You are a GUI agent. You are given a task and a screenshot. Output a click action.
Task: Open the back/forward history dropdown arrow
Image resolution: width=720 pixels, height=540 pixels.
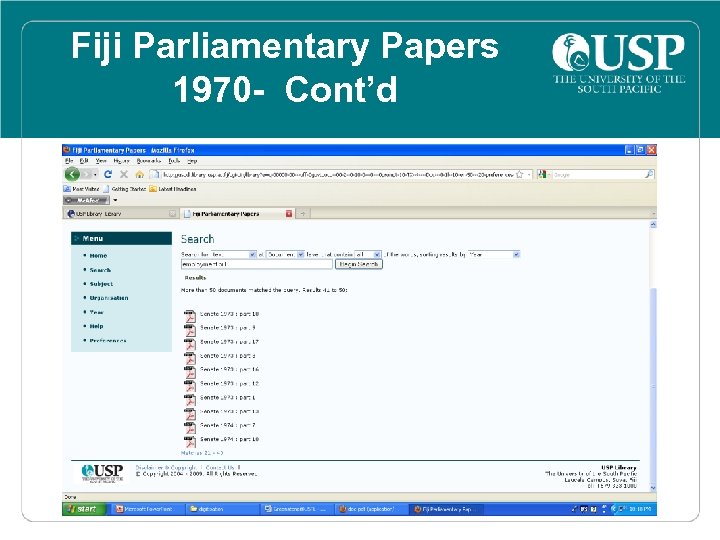(96, 174)
